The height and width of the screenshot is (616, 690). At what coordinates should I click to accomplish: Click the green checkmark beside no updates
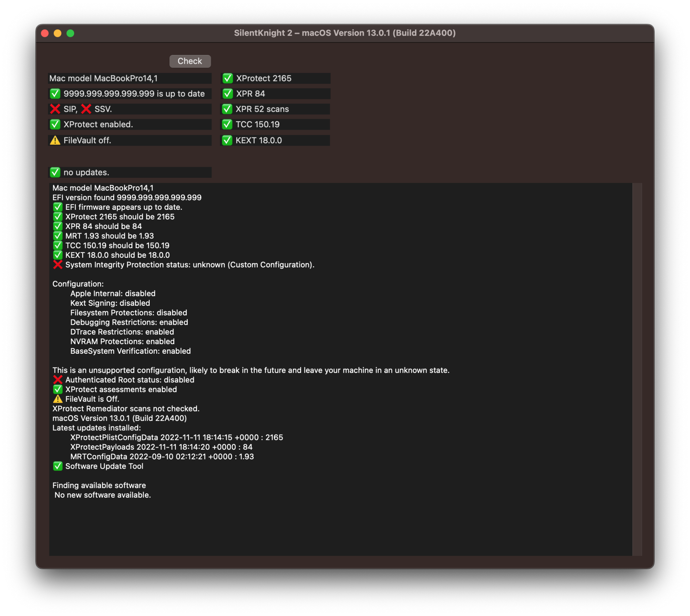tap(55, 172)
